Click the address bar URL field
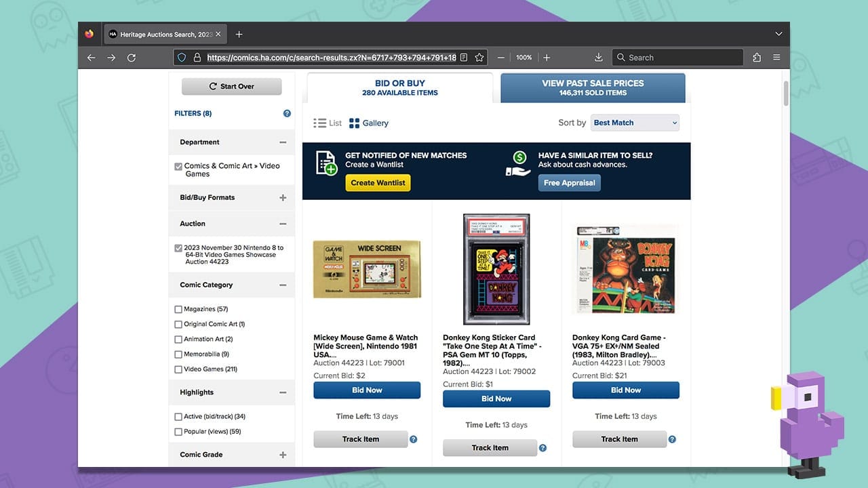868x488 pixels. tap(331, 58)
